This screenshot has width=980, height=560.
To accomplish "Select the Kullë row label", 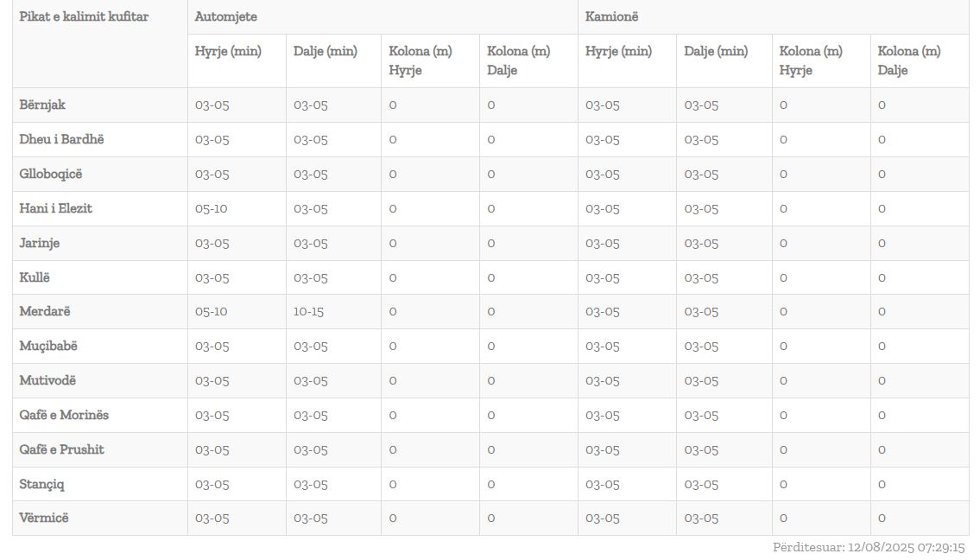I will pyautogui.click(x=35, y=277).
